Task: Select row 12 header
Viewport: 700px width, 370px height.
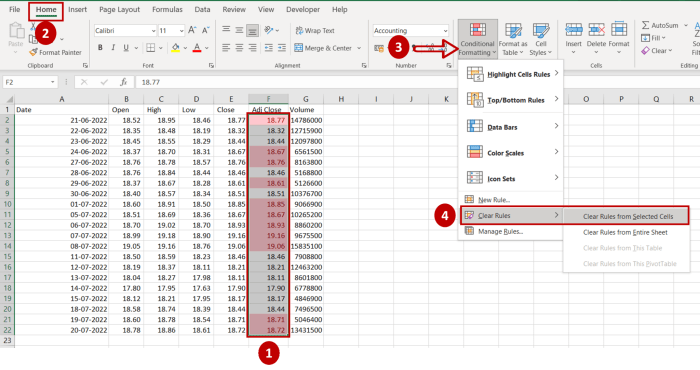Action: tap(7, 225)
